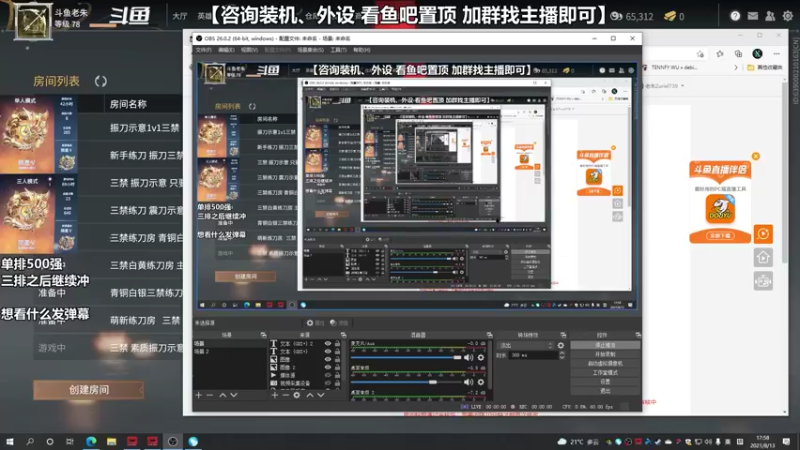Image resolution: width=800 pixels, height=450 pixels.
Task: Add a new scene with the plus icon
Action: (x=198, y=395)
